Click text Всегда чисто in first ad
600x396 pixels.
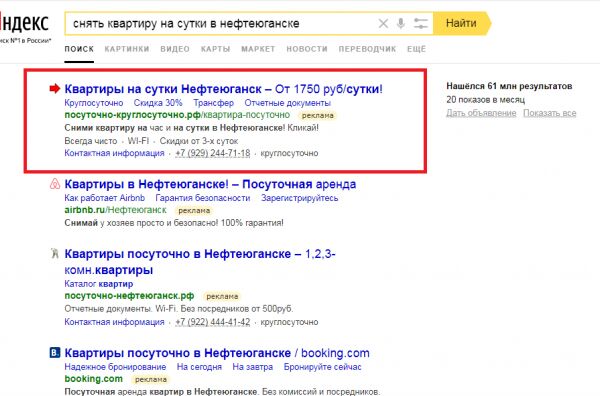[x=90, y=141]
